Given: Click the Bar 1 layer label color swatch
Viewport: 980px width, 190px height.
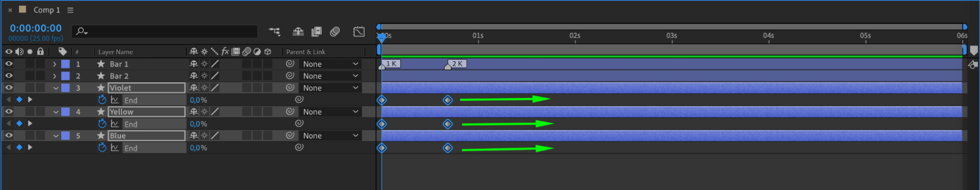Looking at the screenshot, I should pyautogui.click(x=65, y=64).
